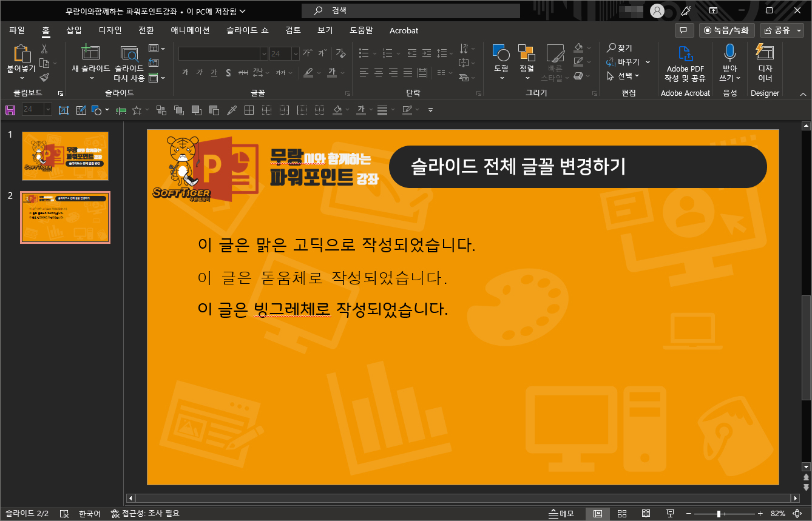This screenshot has height=521, width=812.
Task: Toggle italic formatting
Action: click(199, 72)
